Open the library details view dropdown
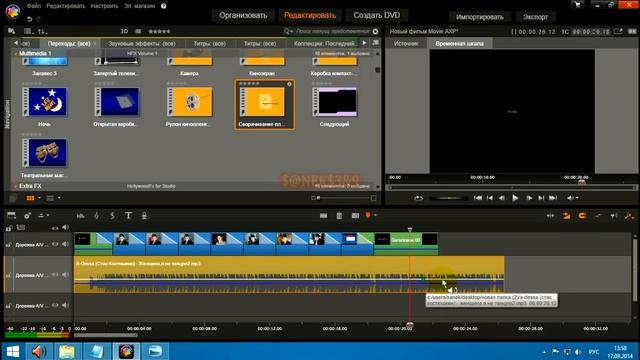 click(59, 198)
